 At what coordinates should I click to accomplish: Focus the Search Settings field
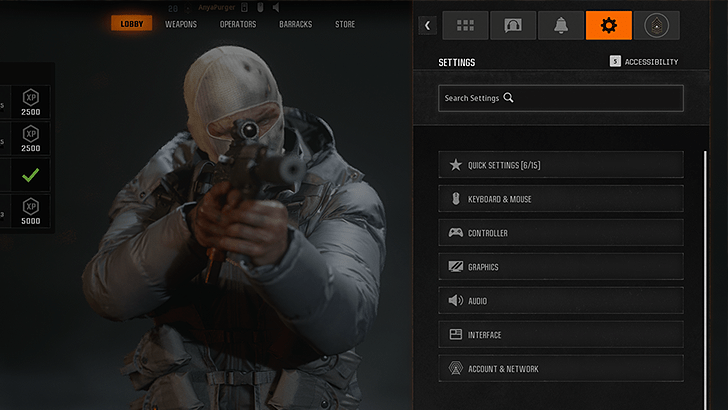pyautogui.click(x=561, y=98)
